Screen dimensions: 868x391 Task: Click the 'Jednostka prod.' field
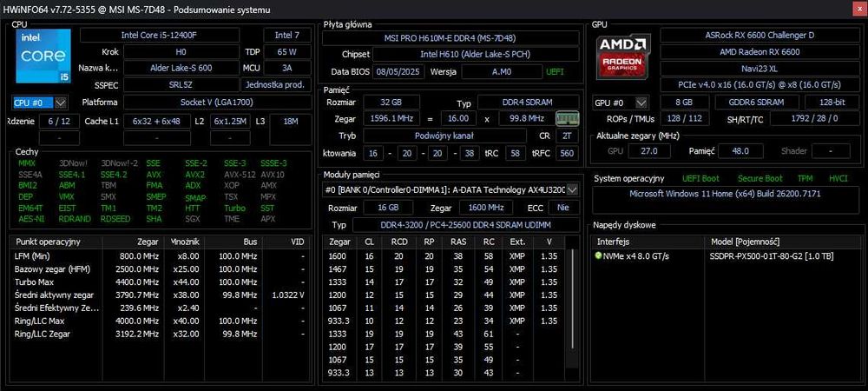tap(276, 85)
